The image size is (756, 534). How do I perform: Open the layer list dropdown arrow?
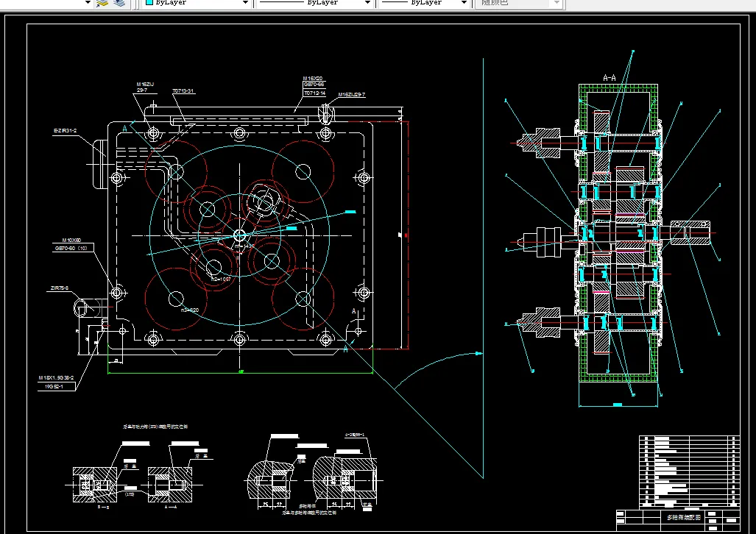click(x=88, y=2)
